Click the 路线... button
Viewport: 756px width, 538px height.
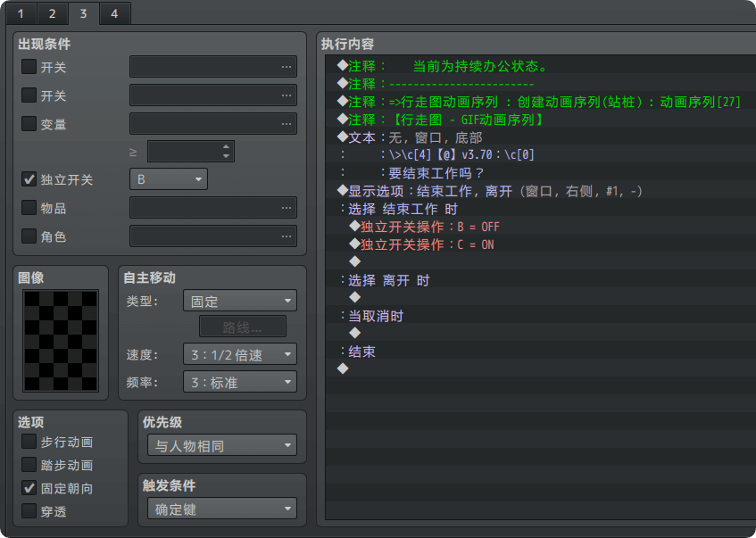click(243, 327)
